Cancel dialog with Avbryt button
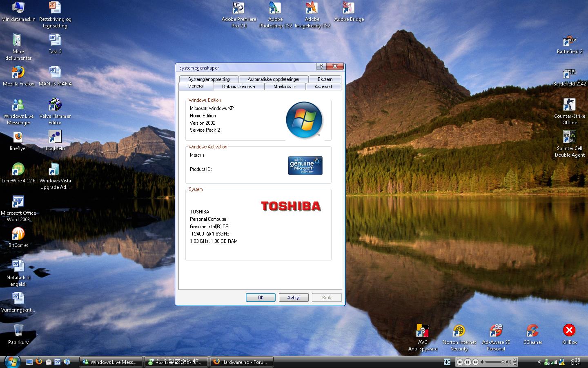This screenshot has width=588, height=368. pyautogui.click(x=294, y=297)
